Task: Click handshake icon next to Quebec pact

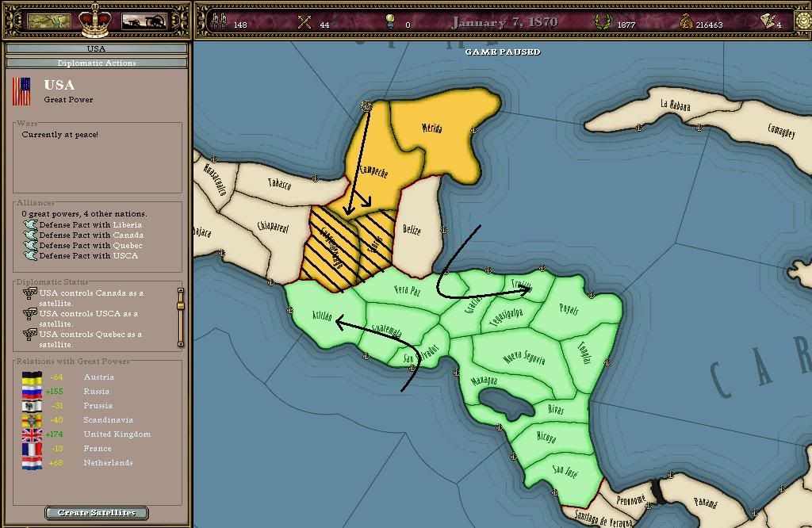Action: 31,245
